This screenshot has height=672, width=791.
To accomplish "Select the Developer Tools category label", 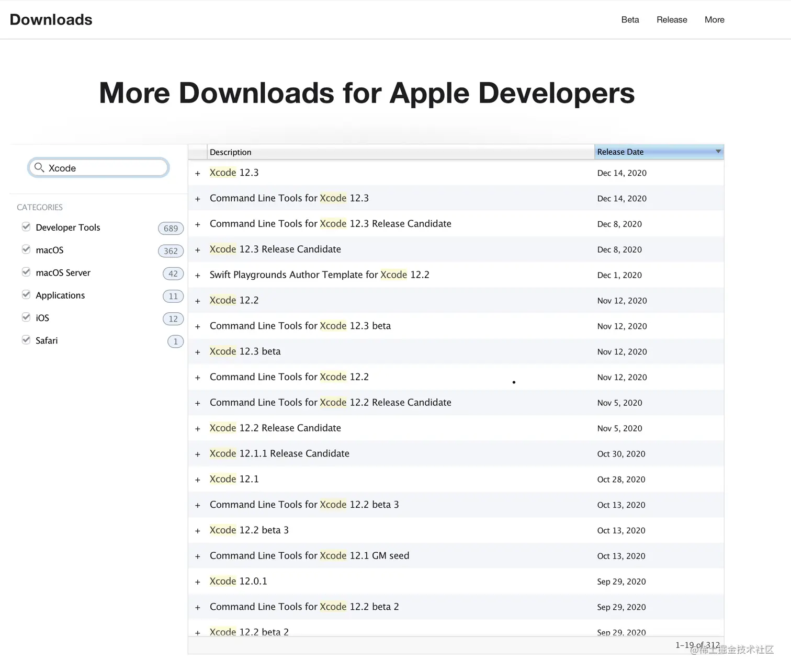I will (68, 227).
